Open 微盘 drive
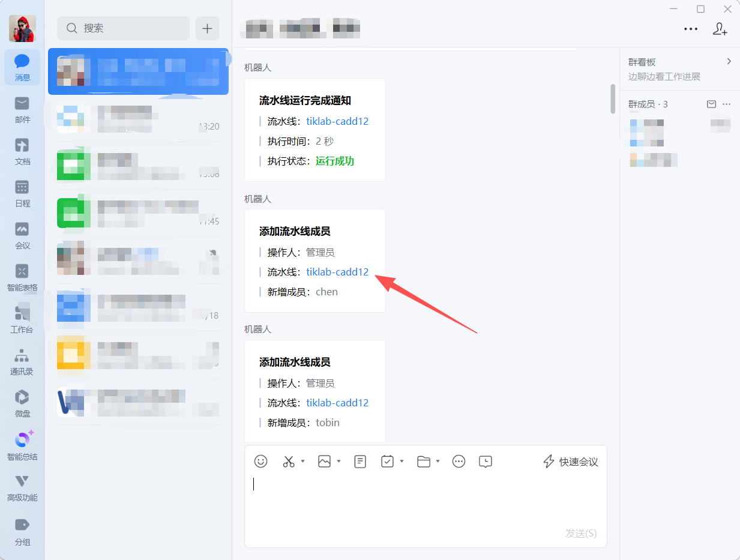Image resolution: width=740 pixels, height=560 pixels. [x=22, y=404]
